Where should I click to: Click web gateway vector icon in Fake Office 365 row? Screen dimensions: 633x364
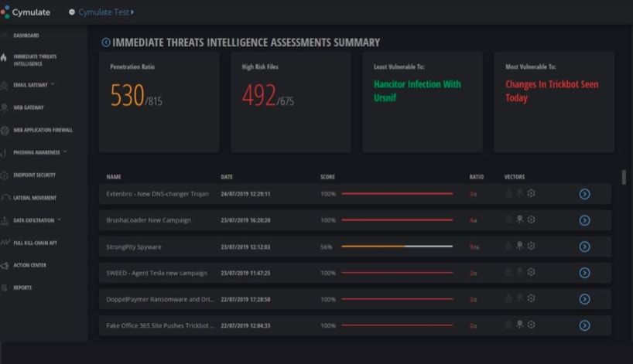520,324
